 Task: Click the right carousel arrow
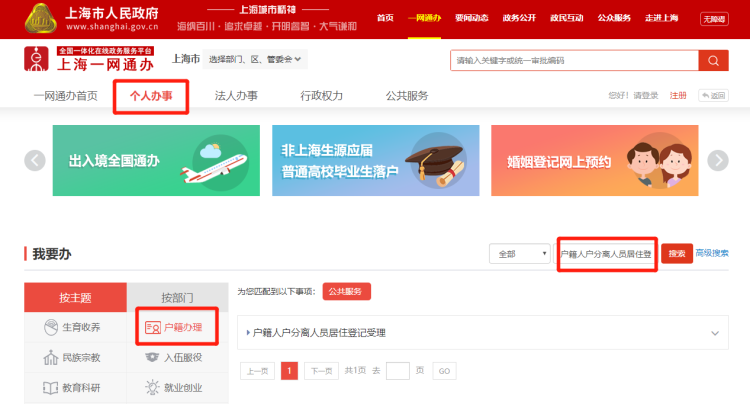717,160
